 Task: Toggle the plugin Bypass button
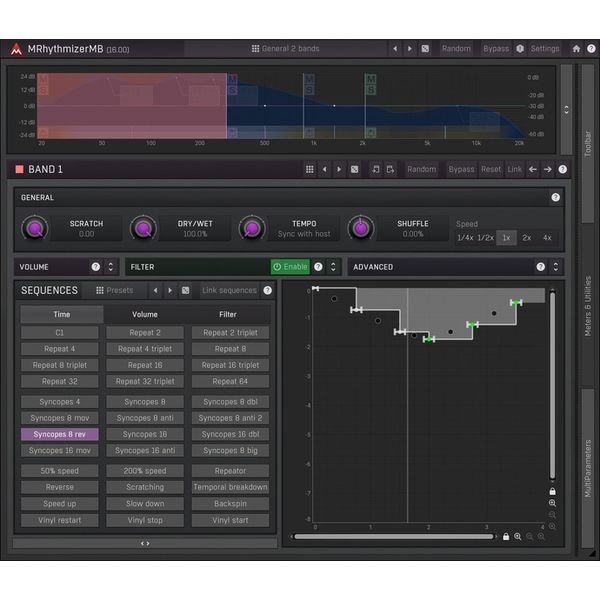(495, 48)
